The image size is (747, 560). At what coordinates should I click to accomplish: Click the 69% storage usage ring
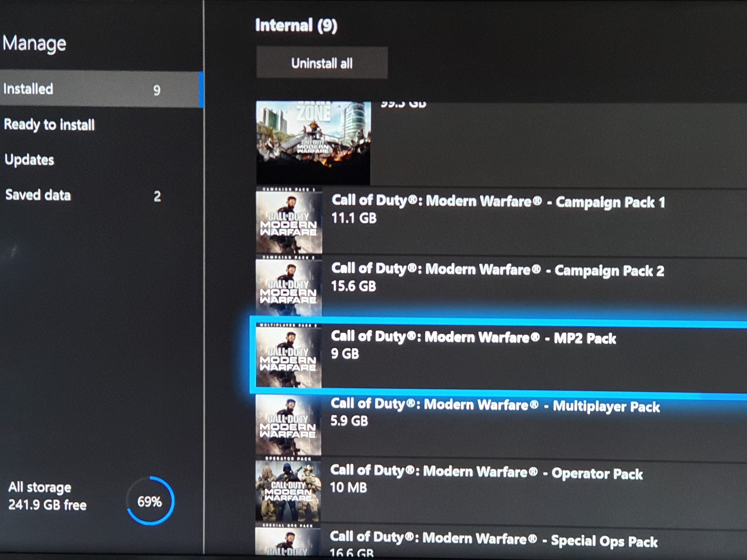pos(150,501)
